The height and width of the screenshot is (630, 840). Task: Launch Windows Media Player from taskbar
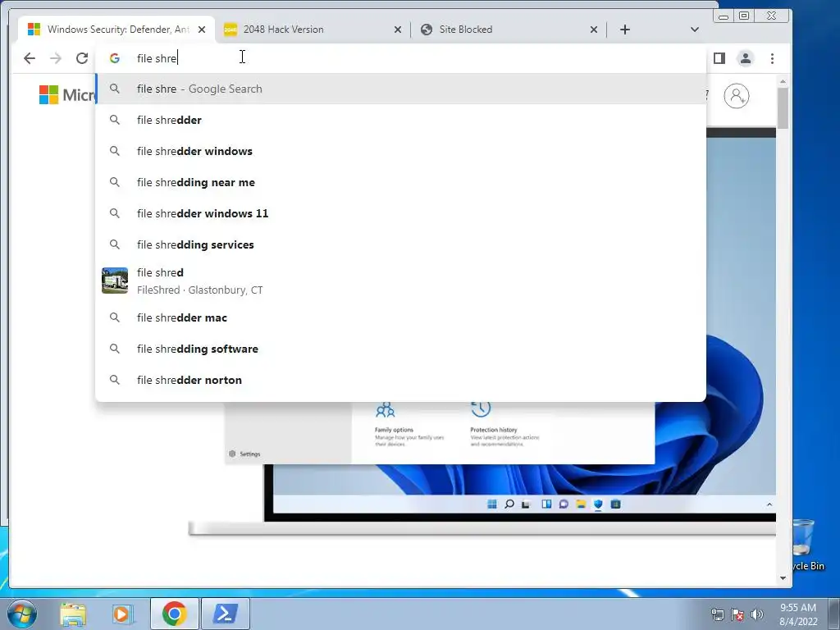click(x=122, y=614)
